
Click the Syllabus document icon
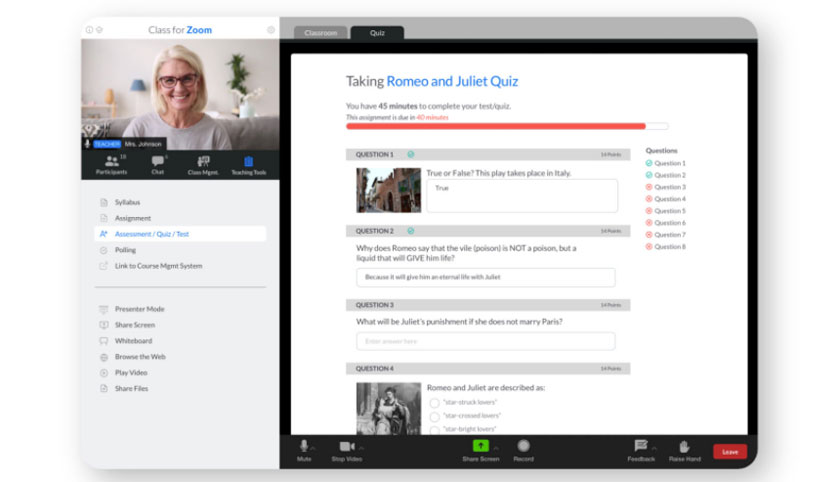pyautogui.click(x=104, y=202)
